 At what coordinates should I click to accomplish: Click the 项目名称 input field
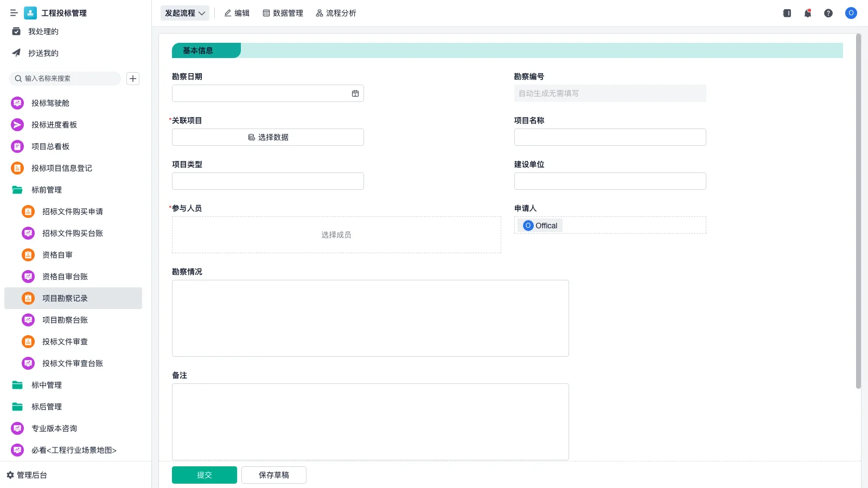point(610,137)
